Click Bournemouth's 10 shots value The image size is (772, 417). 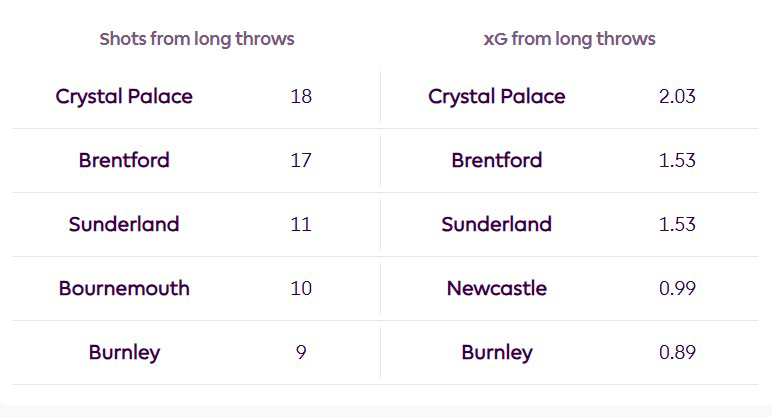click(301, 288)
